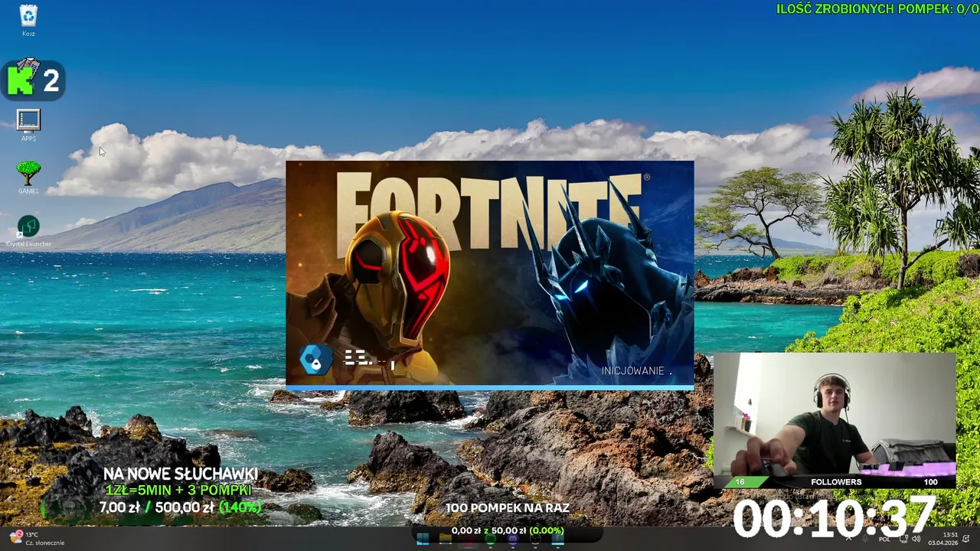
Task: Open Spotify from the taskbar
Action: (x=490, y=539)
